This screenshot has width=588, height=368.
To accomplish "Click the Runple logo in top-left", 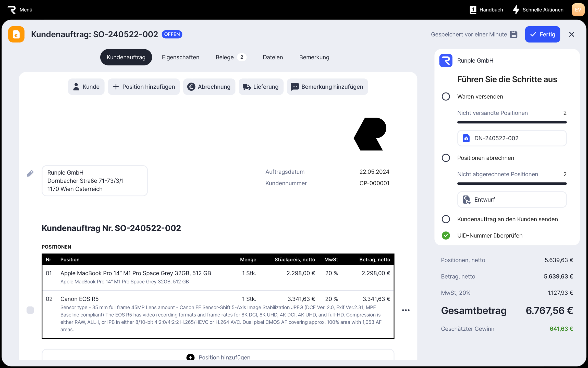I will pos(12,10).
